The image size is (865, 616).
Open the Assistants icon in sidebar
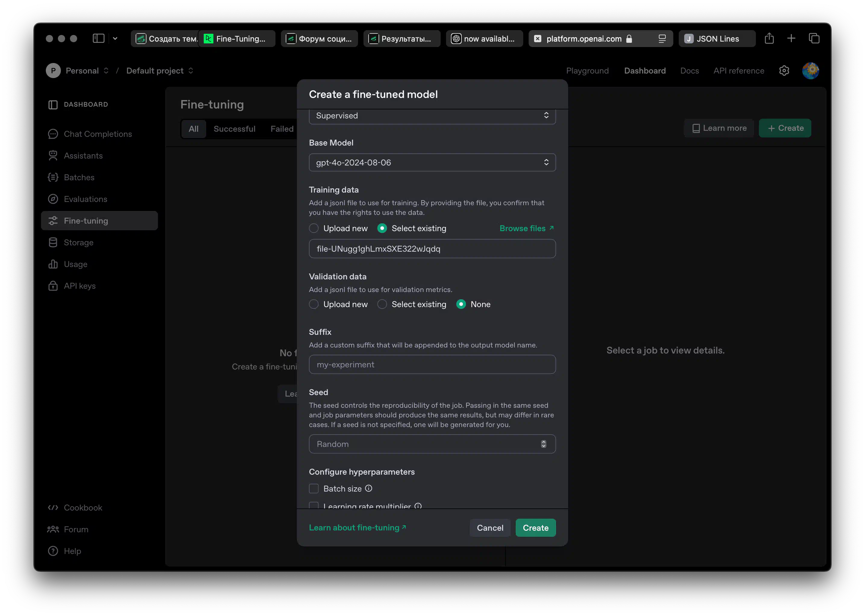[53, 156]
